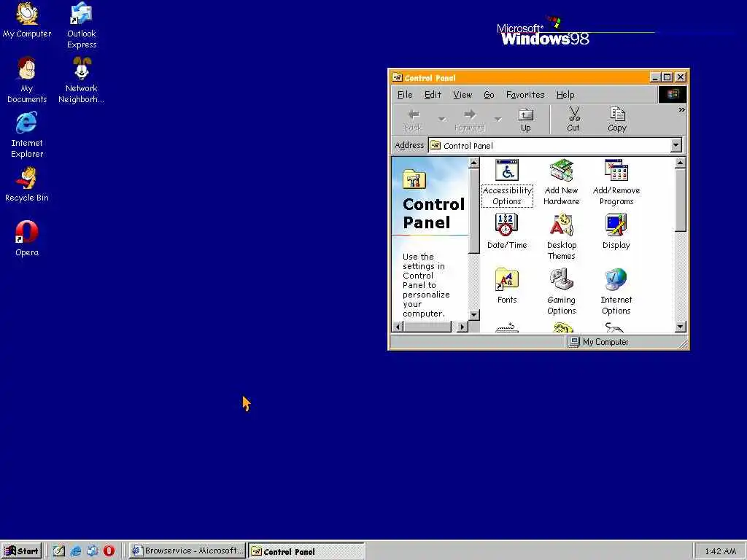Switch to Browservice taskbar button
The image size is (747, 560).
pos(187,551)
